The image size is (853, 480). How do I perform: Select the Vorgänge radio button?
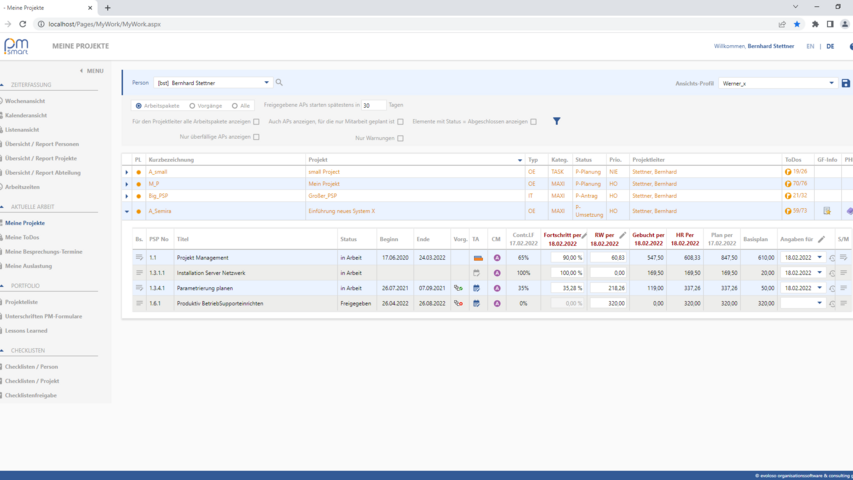192,105
